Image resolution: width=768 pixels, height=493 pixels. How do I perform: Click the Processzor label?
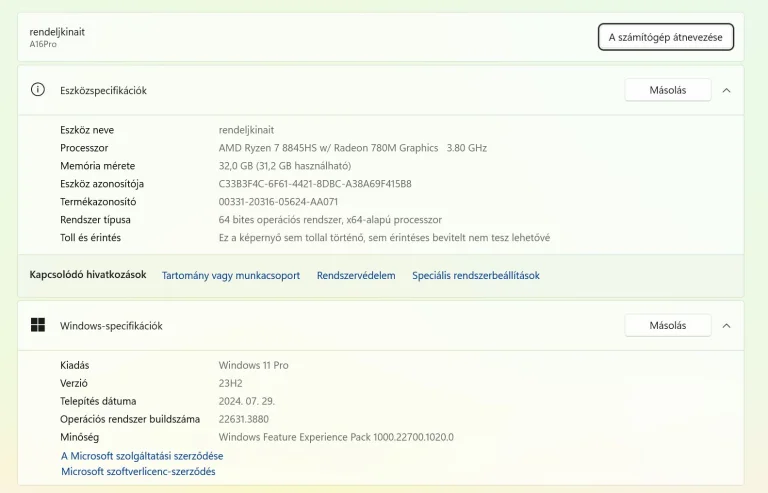[x=84, y=148]
